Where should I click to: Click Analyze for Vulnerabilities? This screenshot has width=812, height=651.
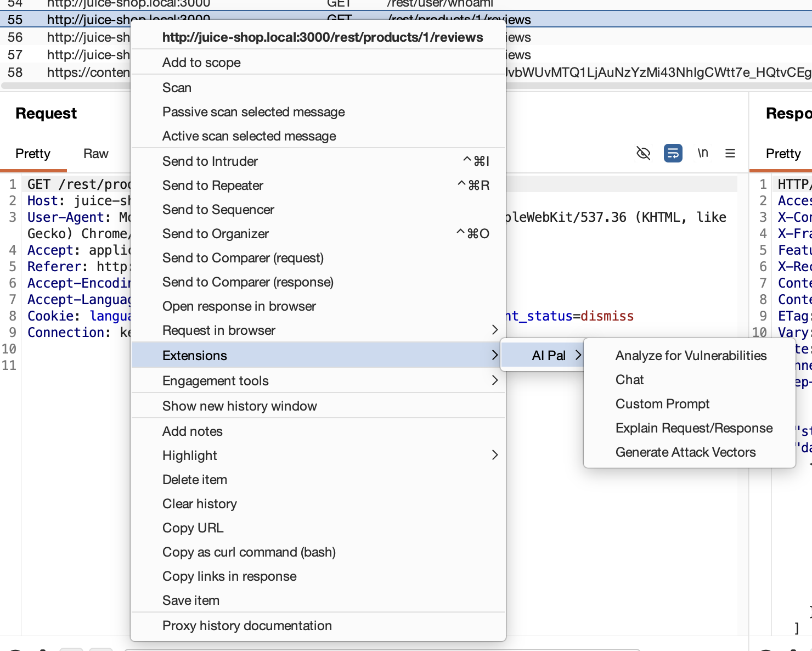pyautogui.click(x=691, y=356)
